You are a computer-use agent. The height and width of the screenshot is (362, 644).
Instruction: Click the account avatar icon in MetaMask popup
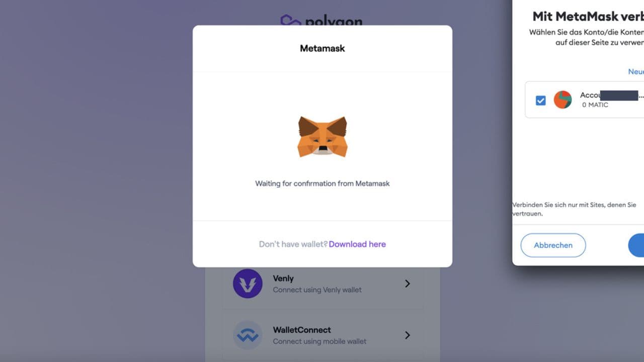[x=563, y=100]
